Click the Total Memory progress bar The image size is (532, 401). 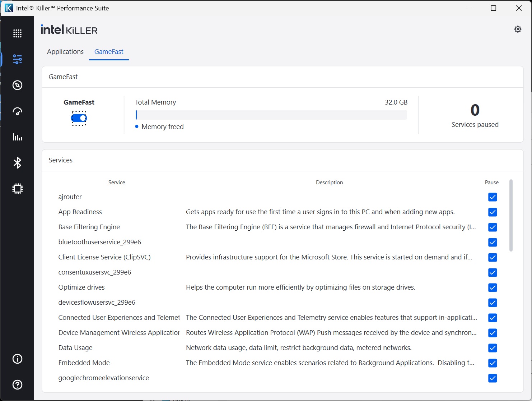tap(271, 115)
